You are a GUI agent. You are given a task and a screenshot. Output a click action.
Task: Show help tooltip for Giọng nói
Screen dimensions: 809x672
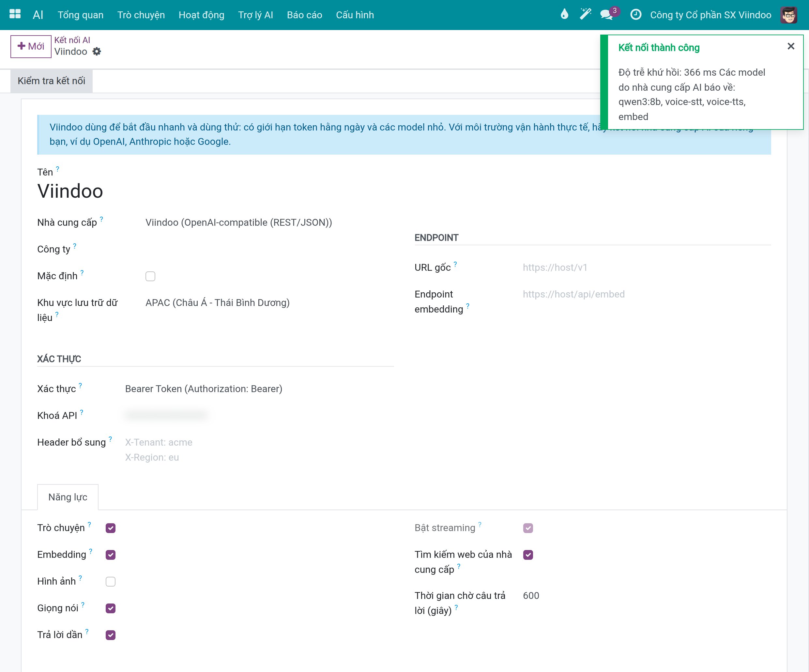[x=83, y=604]
